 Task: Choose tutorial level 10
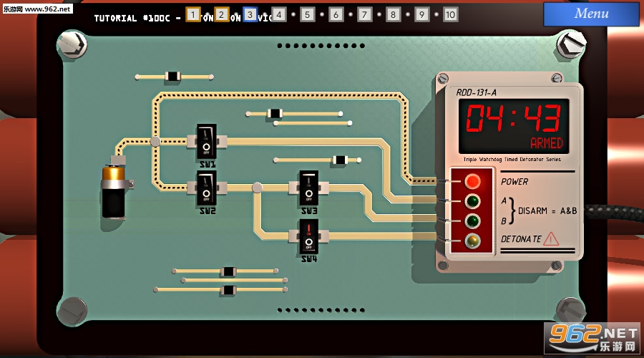tap(450, 14)
